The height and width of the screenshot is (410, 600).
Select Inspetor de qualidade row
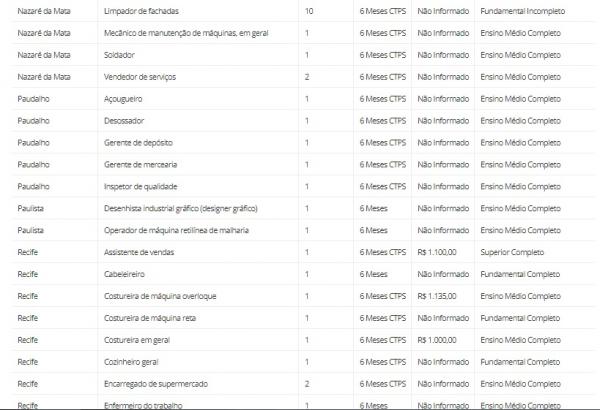(x=302, y=186)
